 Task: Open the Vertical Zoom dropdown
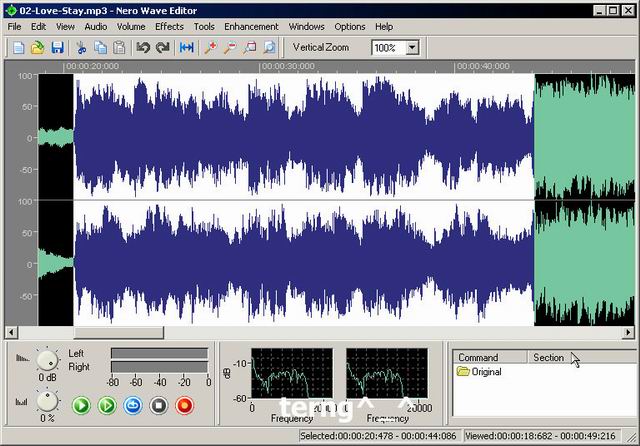(412, 48)
